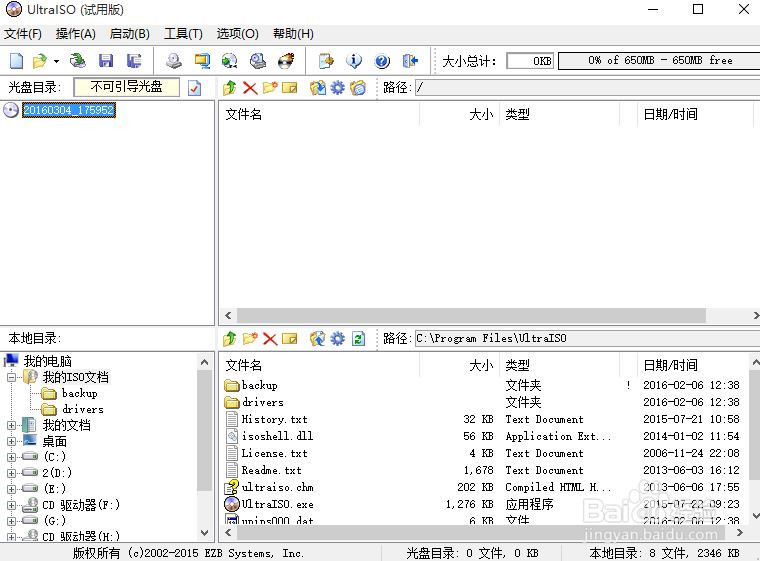Click the image pane horizontal scrollbar
Viewport: 760px width, 561px height.
tap(471, 316)
